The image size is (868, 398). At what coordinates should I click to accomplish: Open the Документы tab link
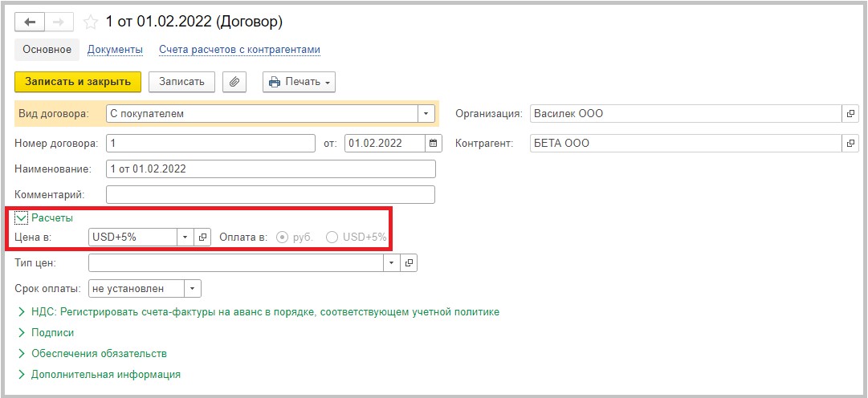[115, 50]
